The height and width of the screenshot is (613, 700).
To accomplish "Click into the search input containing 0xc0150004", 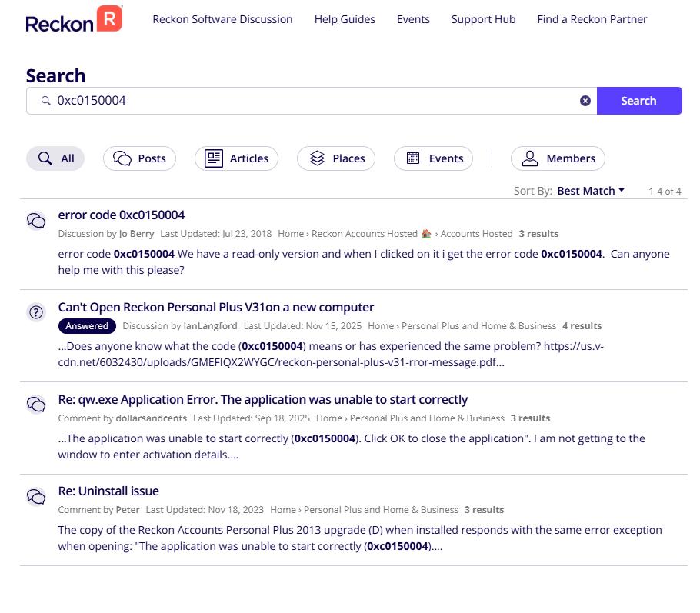I will (x=312, y=101).
